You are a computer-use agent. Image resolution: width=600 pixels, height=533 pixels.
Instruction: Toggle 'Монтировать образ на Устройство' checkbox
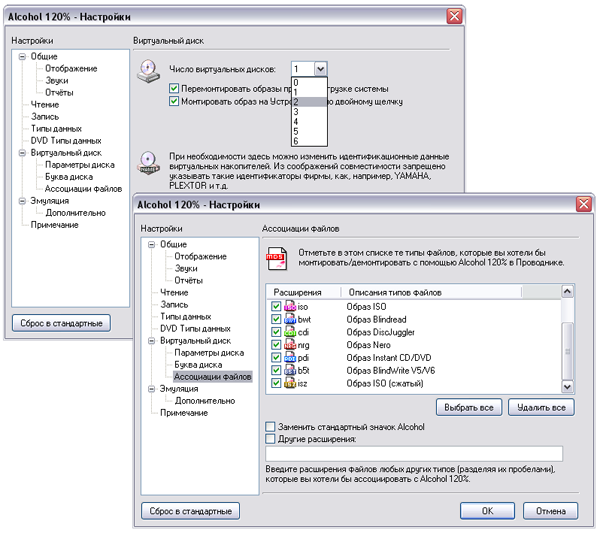click(x=174, y=101)
